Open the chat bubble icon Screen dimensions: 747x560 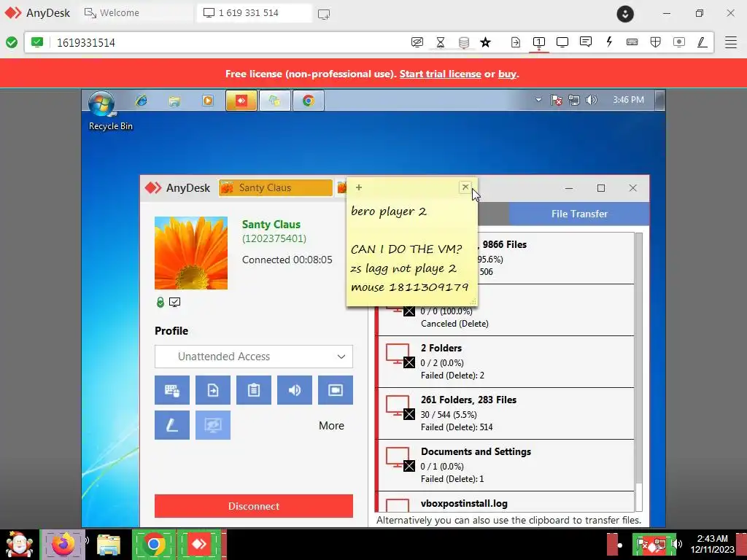[x=586, y=42]
